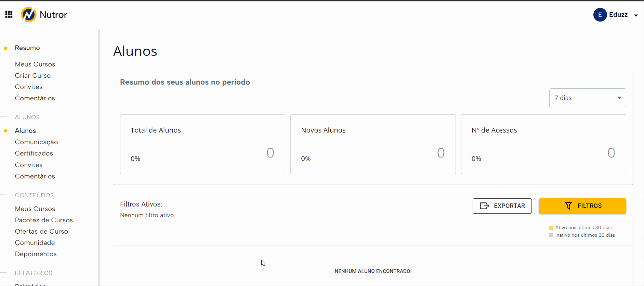
Task: Click the Total de Alunos card
Action: (x=202, y=144)
